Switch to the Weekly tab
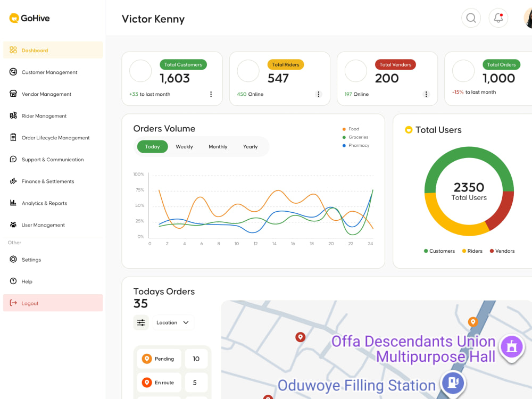Screen dimensions: 532x399 [184, 147]
